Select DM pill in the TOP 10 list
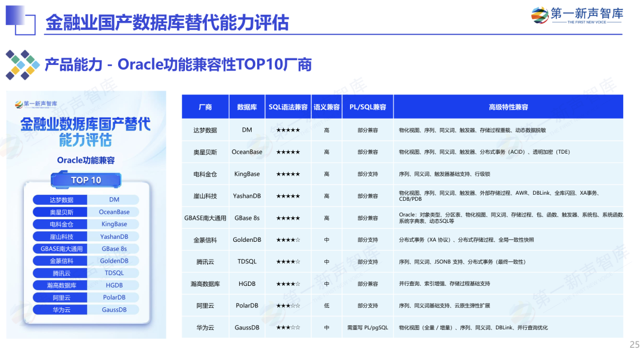644x352 pixels. pos(114,200)
